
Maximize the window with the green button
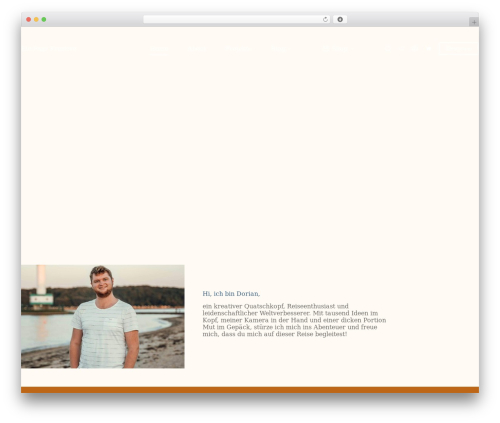44,20
